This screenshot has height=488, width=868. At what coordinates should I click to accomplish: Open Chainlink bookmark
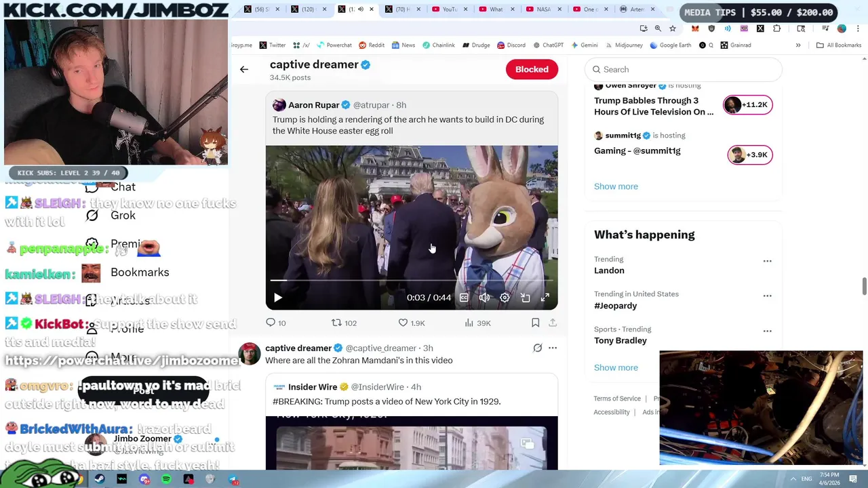[x=438, y=45]
